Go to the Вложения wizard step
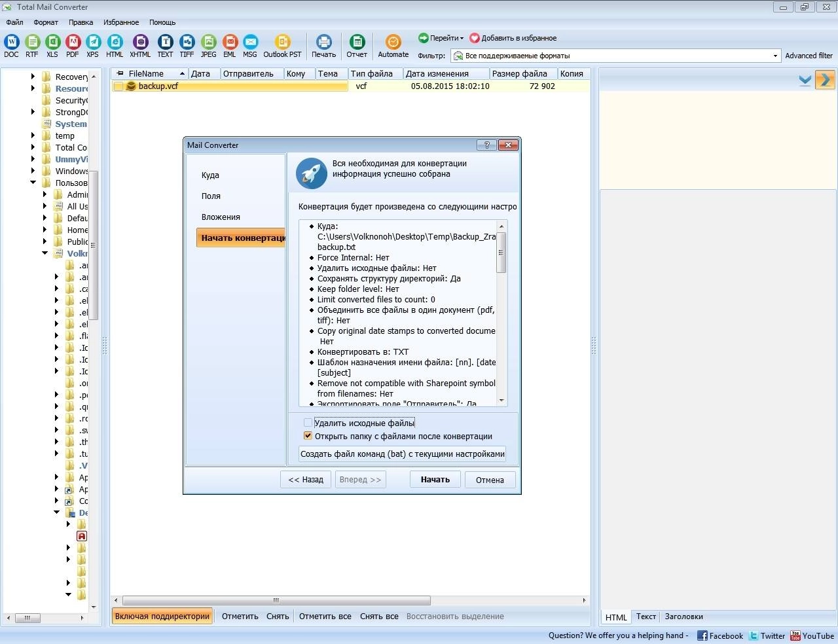Viewport: 838px width, 644px height. (x=221, y=217)
